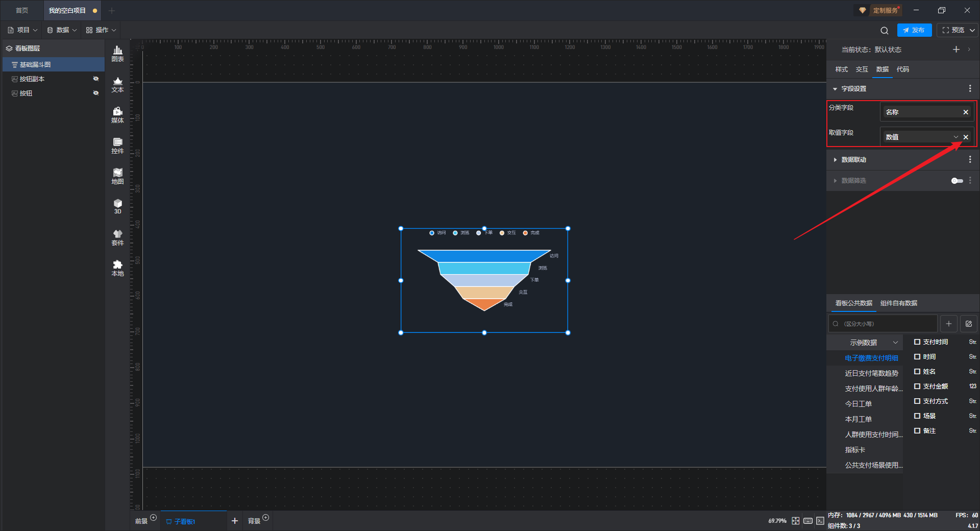Viewport: 980px width, 531px height.
Task: Toggle visibility of 按钮副本 layer
Action: pos(95,79)
